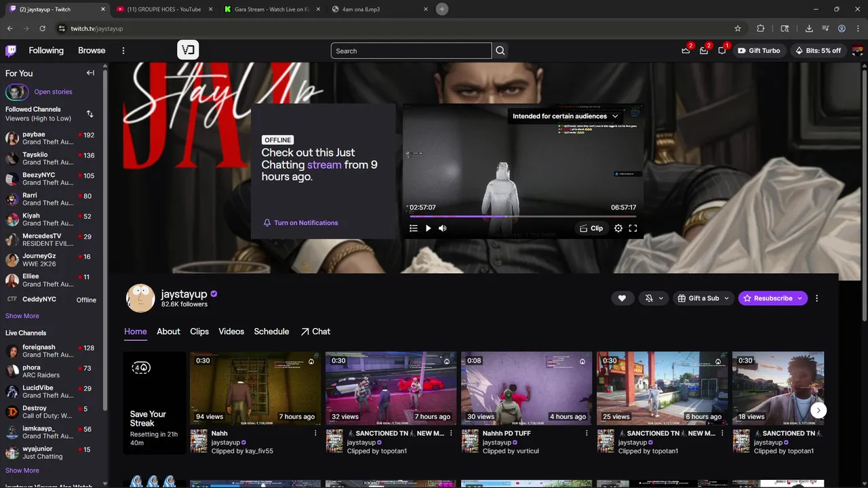Open the stories avatar ring in sidebar

(x=17, y=91)
